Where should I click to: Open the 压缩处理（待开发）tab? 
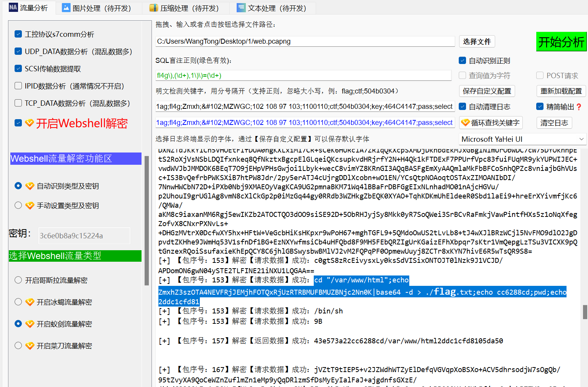tap(186, 8)
